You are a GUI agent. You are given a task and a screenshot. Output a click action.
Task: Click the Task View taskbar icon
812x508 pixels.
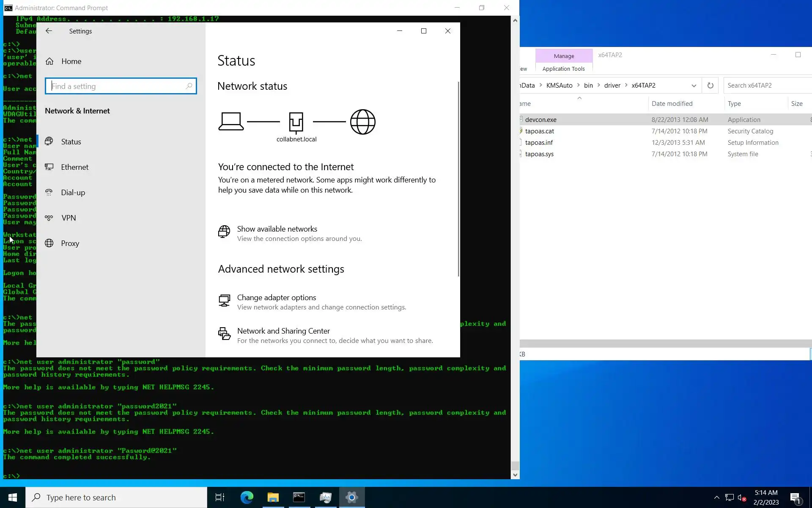coord(220,497)
